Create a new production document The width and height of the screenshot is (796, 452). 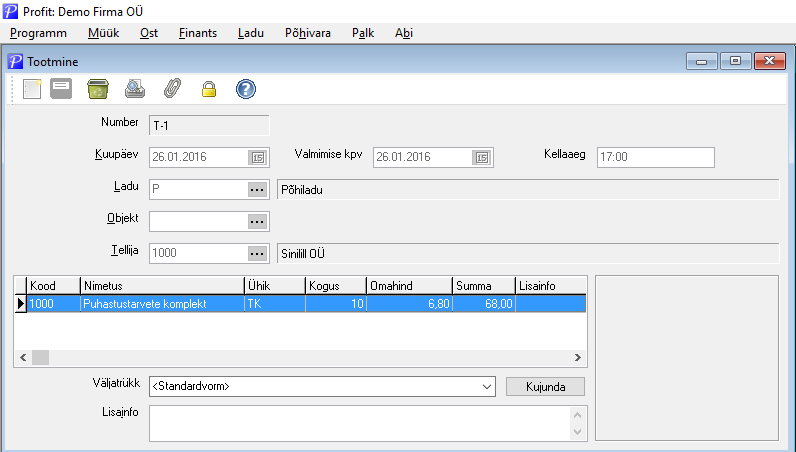32,89
